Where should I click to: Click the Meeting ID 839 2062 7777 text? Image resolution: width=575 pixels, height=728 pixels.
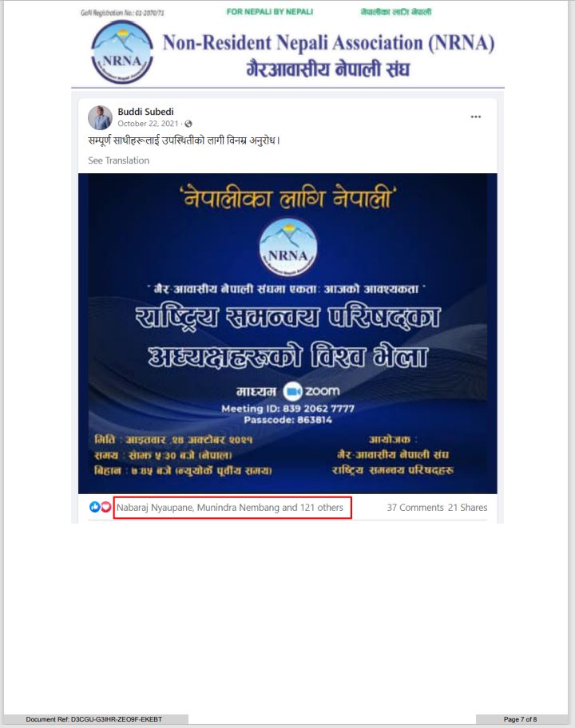click(x=288, y=409)
